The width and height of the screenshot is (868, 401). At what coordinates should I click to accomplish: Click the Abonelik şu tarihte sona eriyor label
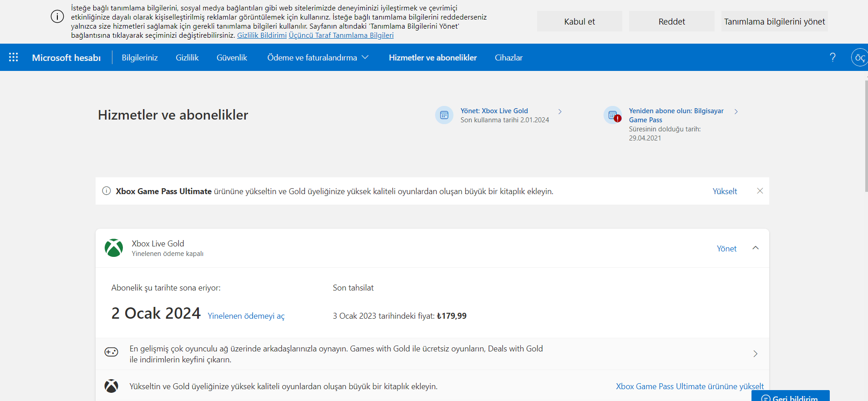click(x=166, y=288)
